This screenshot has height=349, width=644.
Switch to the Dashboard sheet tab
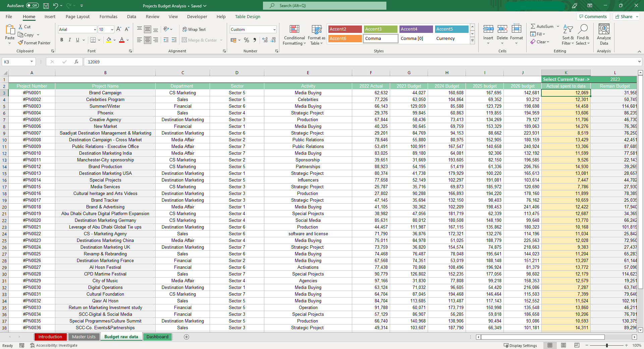coord(157,337)
